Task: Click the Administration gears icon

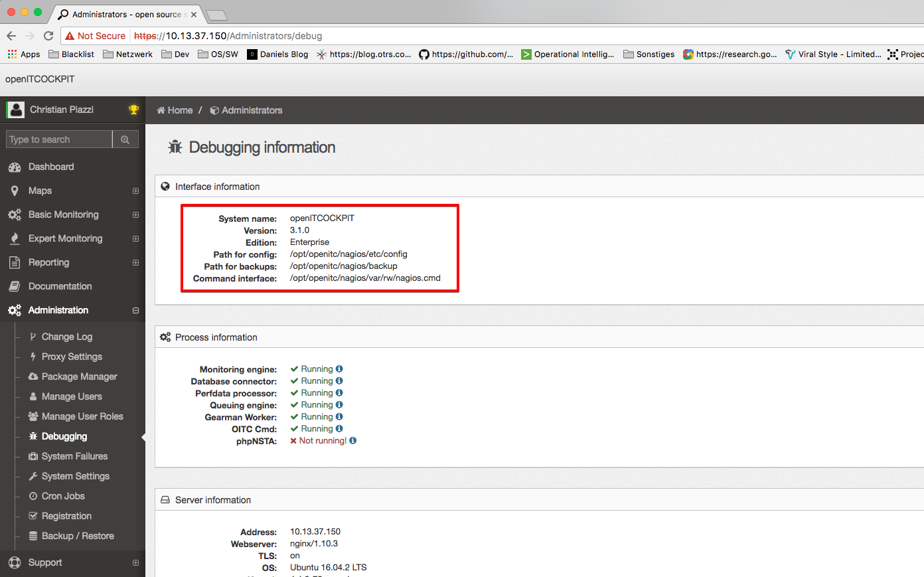Action: coord(15,311)
